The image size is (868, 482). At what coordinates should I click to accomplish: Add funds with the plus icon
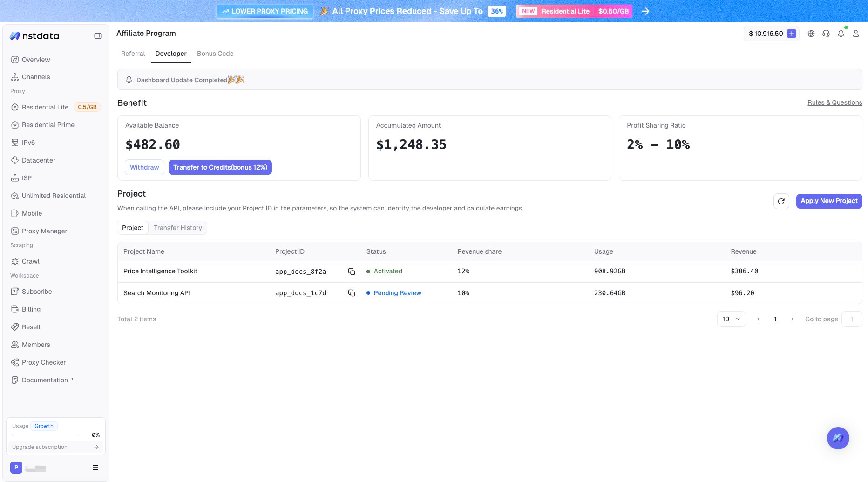tap(792, 34)
